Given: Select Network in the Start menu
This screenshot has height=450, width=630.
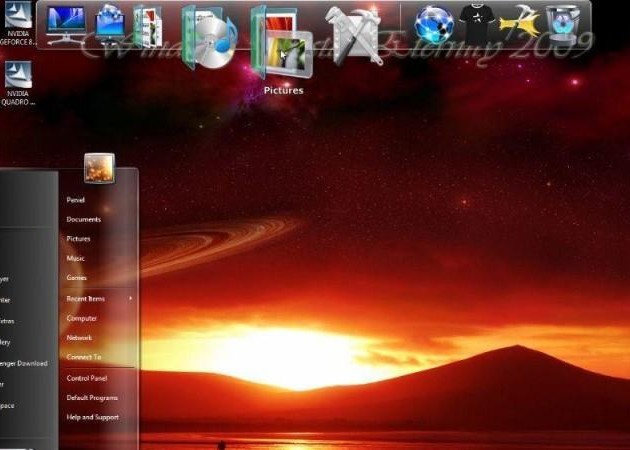Looking at the screenshot, I should coord(79,337).
